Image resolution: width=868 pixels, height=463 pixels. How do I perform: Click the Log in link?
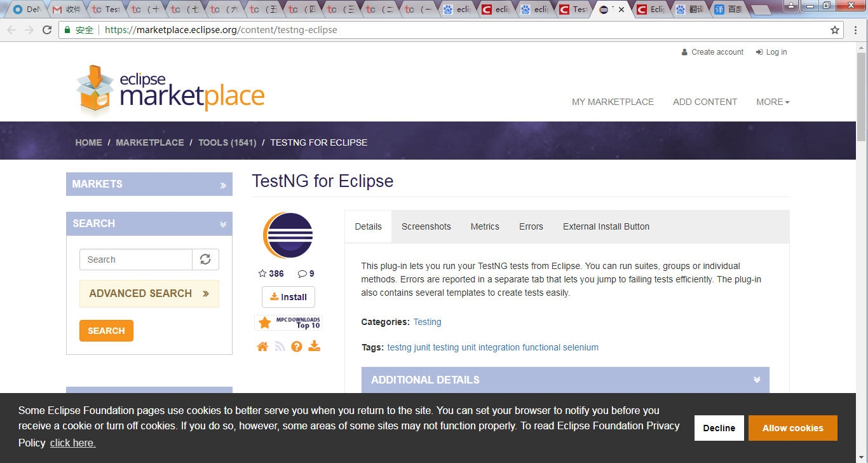click(771, 52)
